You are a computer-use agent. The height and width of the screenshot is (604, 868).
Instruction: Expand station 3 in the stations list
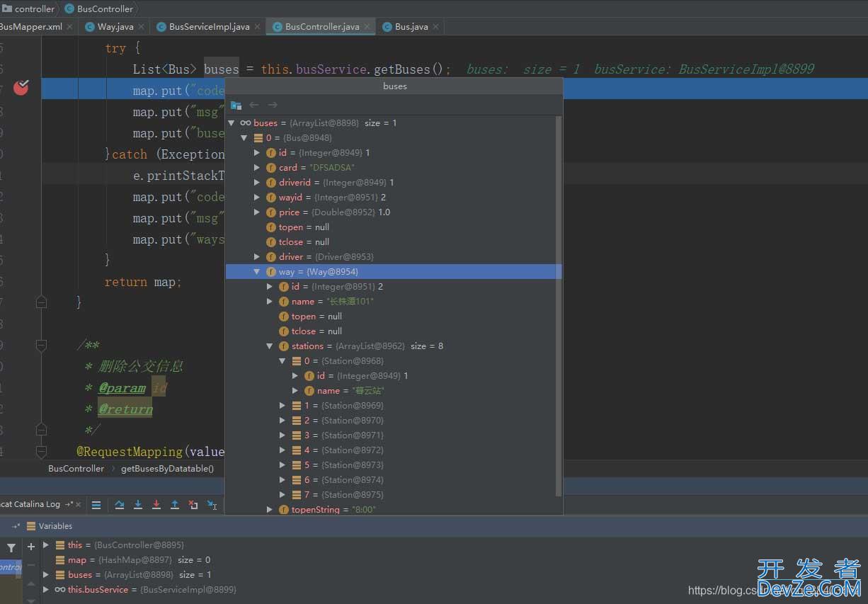(x=282, y=435)
